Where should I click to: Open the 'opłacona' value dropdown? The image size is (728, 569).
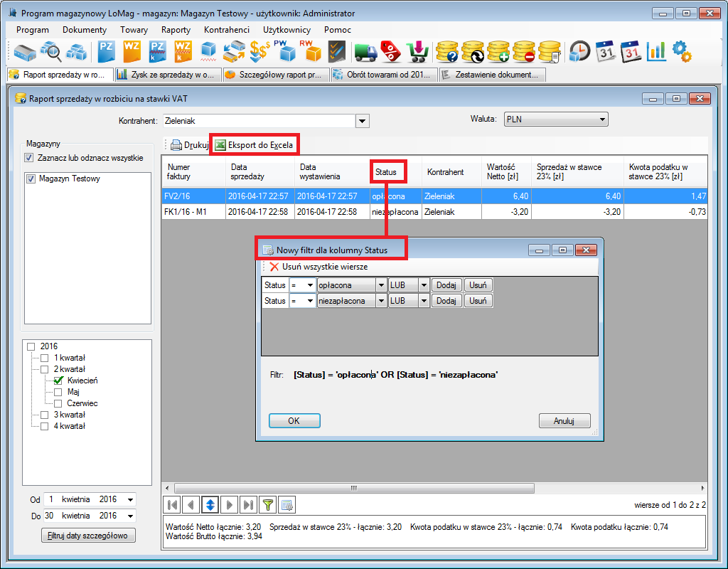[x=381, y=284]
